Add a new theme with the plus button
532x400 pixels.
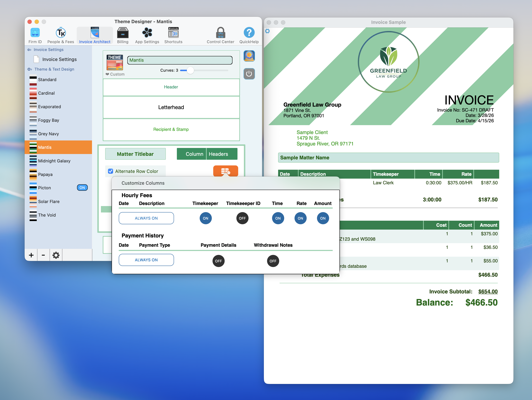click(31, 255)
